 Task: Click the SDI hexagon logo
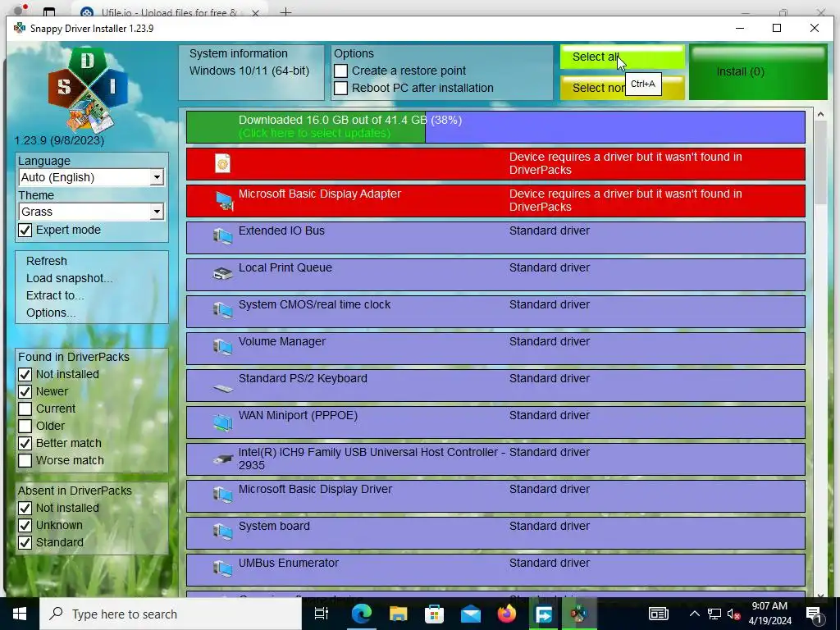pos(88,89)
